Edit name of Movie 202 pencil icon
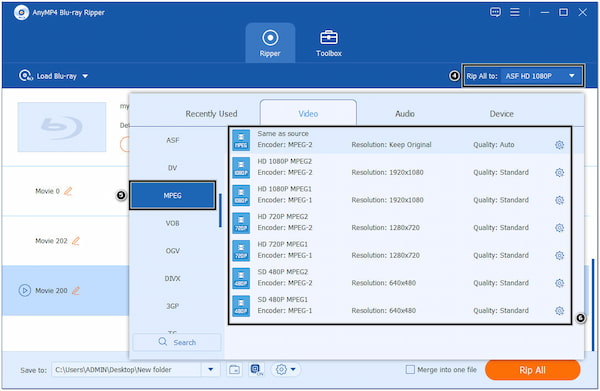 76,241
